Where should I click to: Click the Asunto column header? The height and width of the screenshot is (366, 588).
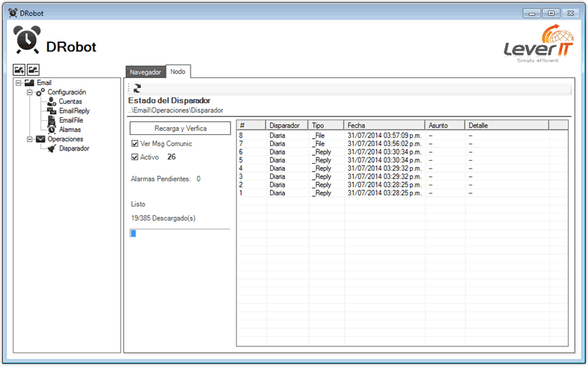[x=445, y=126]
